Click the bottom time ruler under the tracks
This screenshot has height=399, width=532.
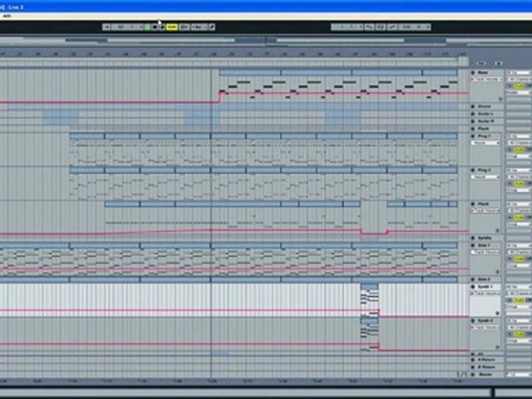234,381
